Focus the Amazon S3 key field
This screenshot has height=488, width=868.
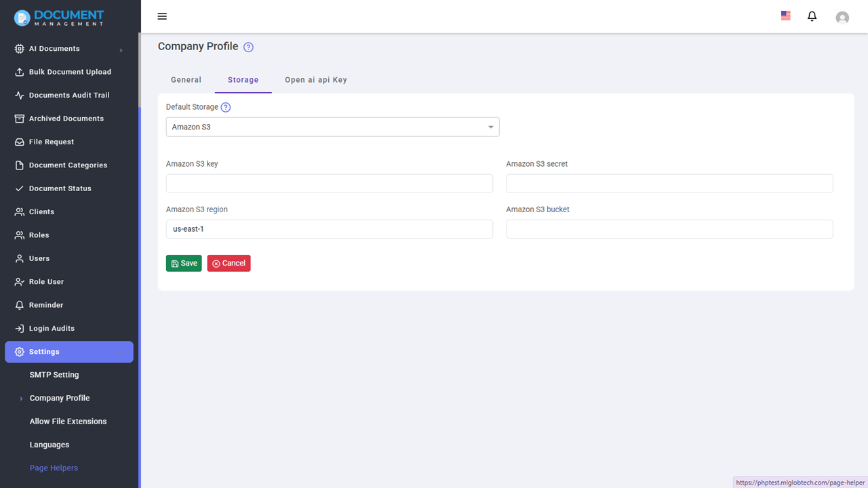pos(329,184)
